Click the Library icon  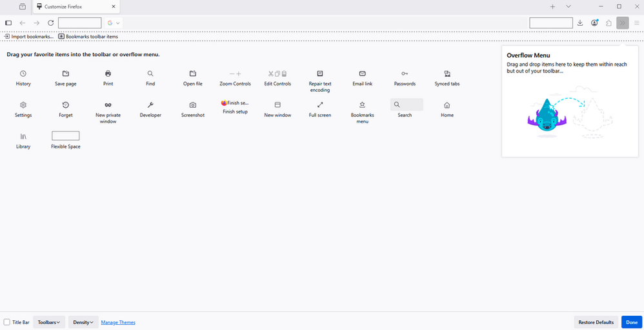(23, 136)
